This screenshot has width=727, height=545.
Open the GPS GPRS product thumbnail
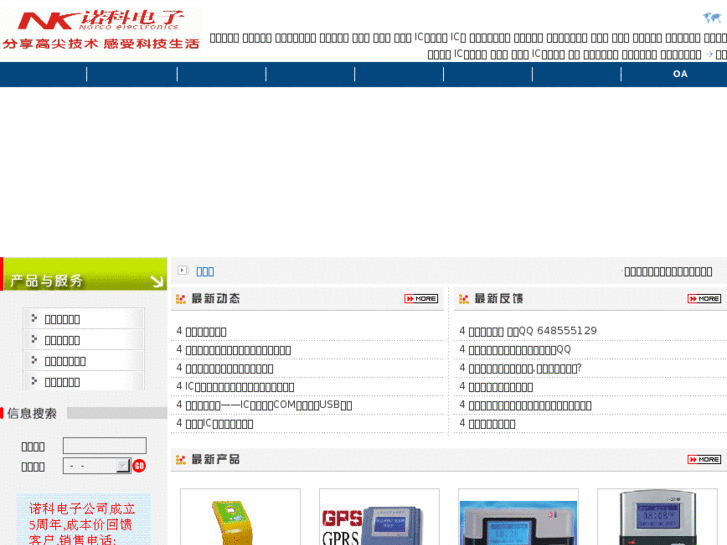click(x=379, y=517)
